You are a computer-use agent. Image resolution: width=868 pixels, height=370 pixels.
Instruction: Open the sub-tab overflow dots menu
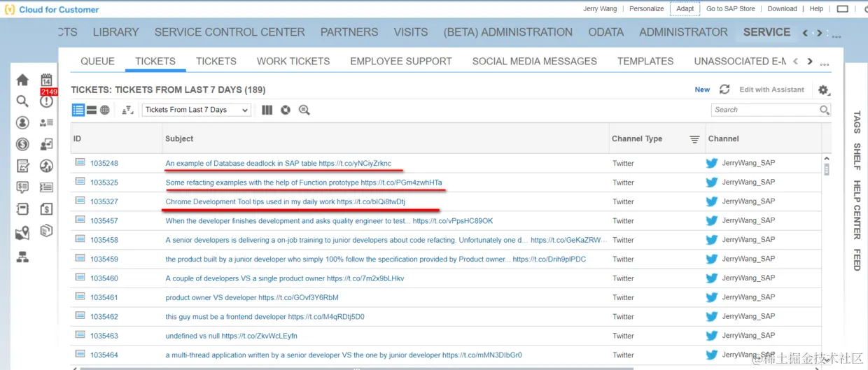(x=825, y=64)
